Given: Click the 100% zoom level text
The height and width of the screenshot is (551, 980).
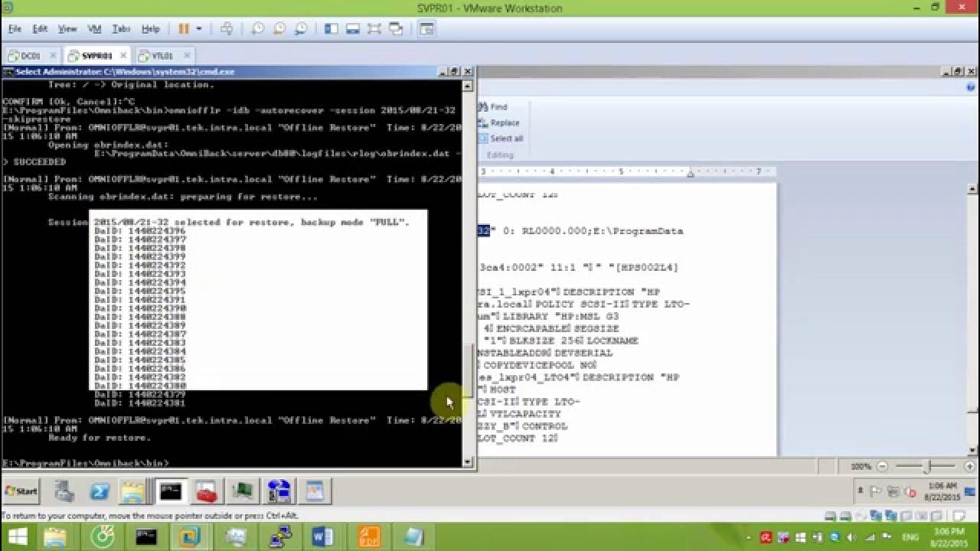Looking at the screenshot, I should point(861,466).
